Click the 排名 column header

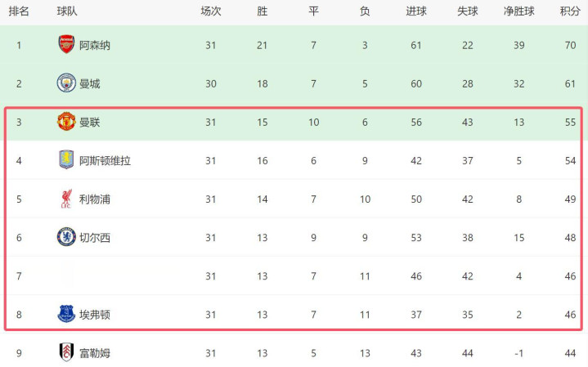[x=19, y=11]
